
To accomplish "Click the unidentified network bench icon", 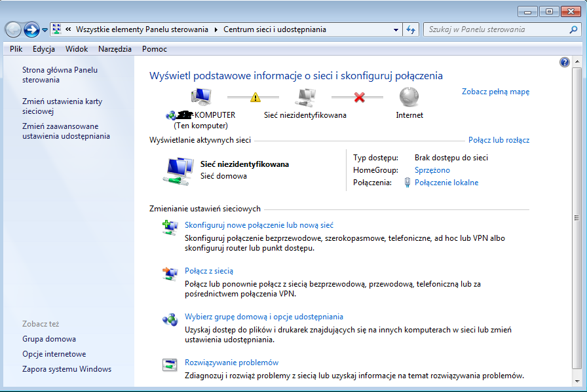I will point(305,97).
